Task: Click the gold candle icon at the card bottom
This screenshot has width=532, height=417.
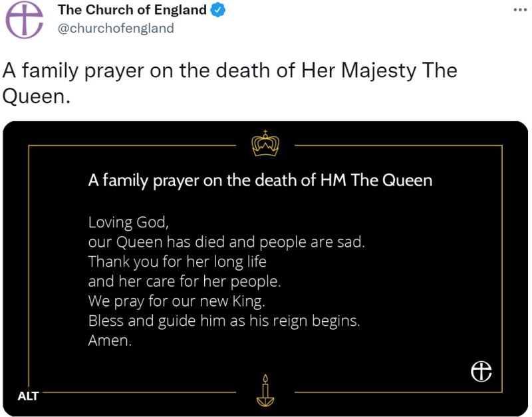Action: [x=265, y=390]
